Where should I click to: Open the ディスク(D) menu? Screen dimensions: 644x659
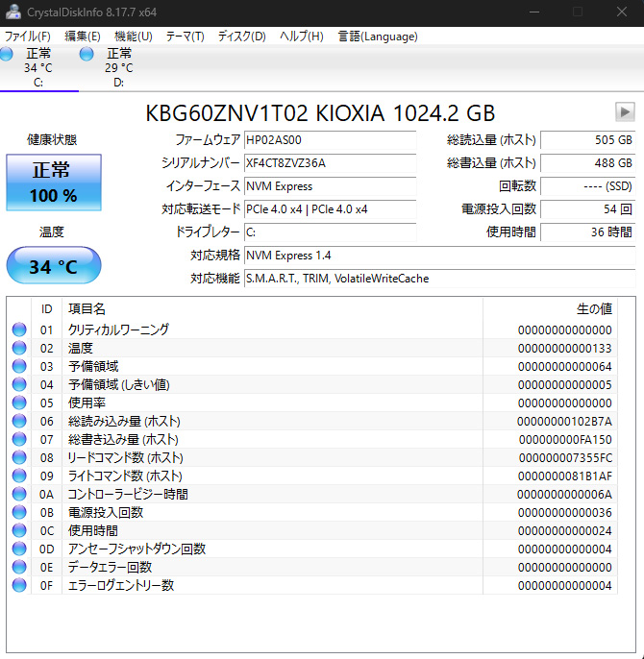tap(241, 37)
